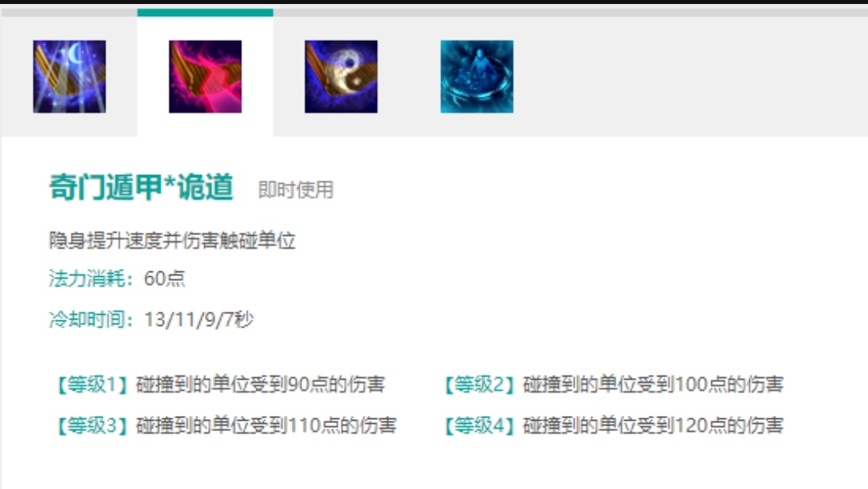Select the crescent moon staff skill icon
Image resolution: width=868 pixels, height=489 pixels.
coord(69,76)
